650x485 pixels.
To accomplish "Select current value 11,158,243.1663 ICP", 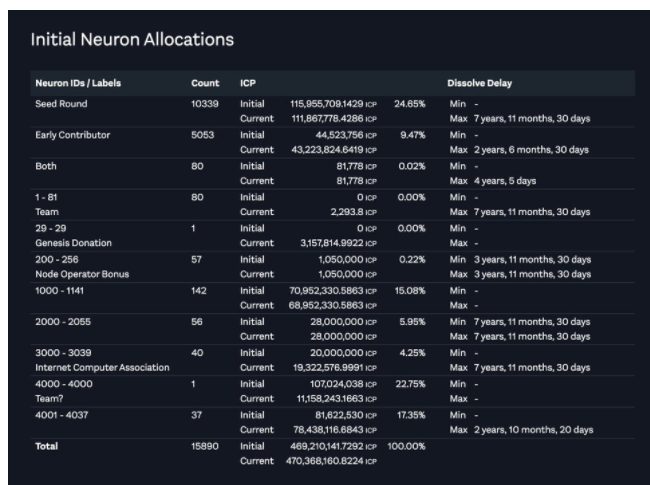I will 337,398.
